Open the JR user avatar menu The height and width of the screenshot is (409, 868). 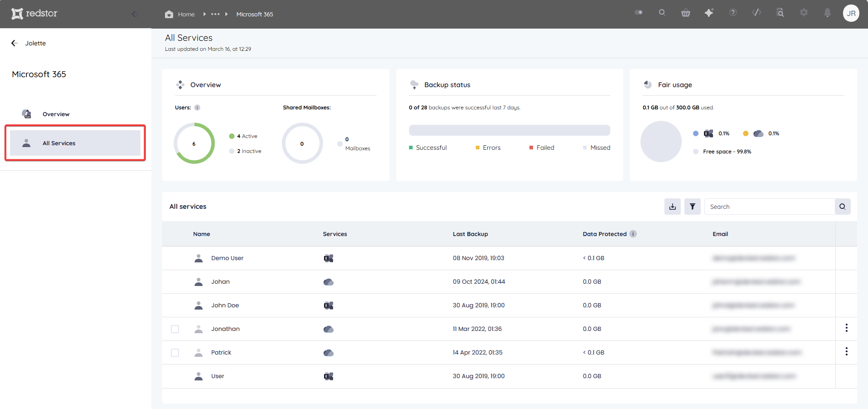(x=851, y=13)
